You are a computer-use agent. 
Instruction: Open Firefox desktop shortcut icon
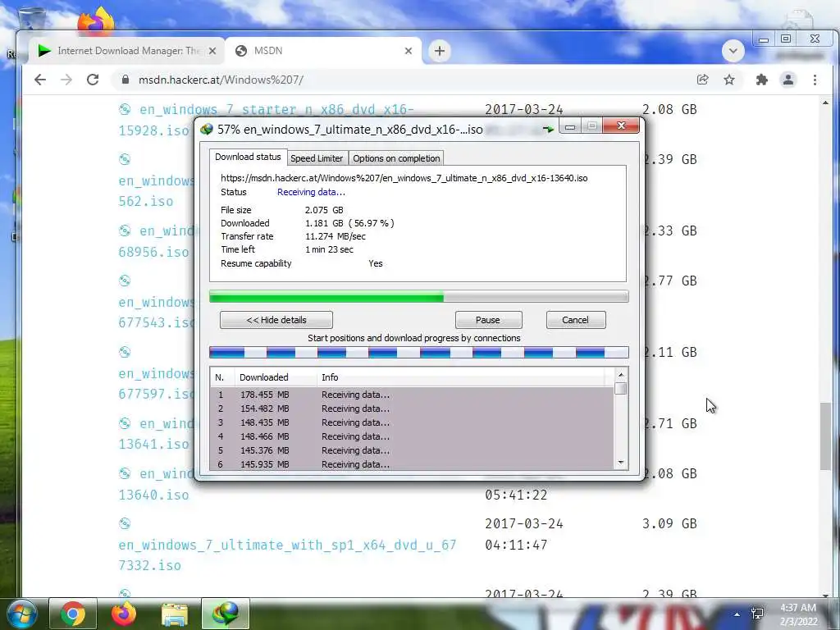click(97, 21)
